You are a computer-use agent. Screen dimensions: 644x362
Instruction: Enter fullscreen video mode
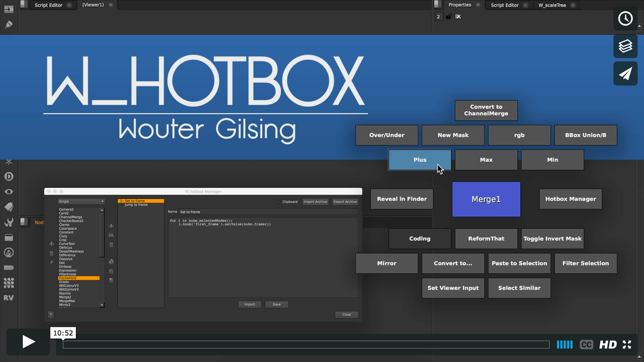627,345
